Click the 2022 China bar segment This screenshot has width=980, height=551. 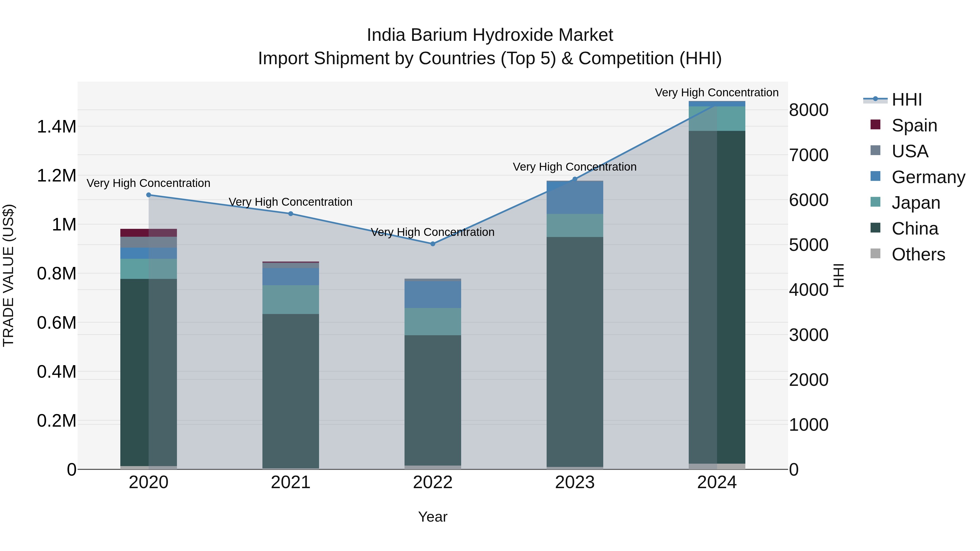tap(433, 401)
